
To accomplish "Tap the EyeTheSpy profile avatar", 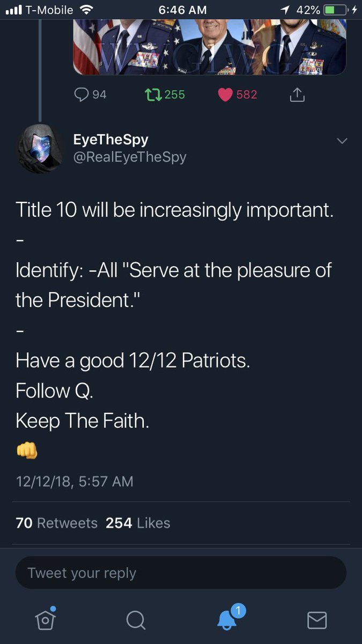I will (40, 148).
